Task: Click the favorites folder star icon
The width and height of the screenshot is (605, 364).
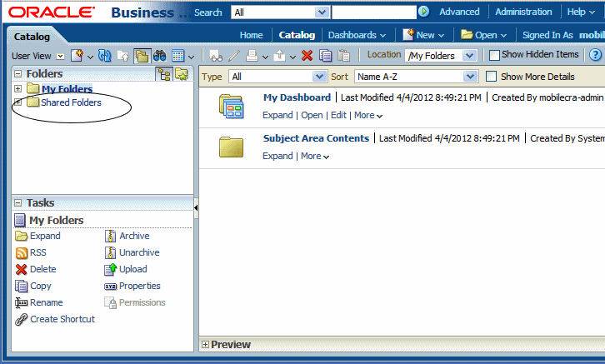Action: [182, 73]
